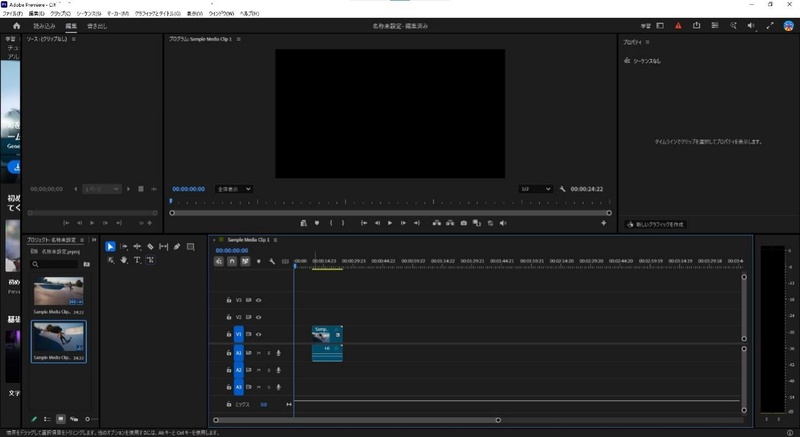Toggle linked selection button in timeline
800x437 pixels.
pos(245,262)
